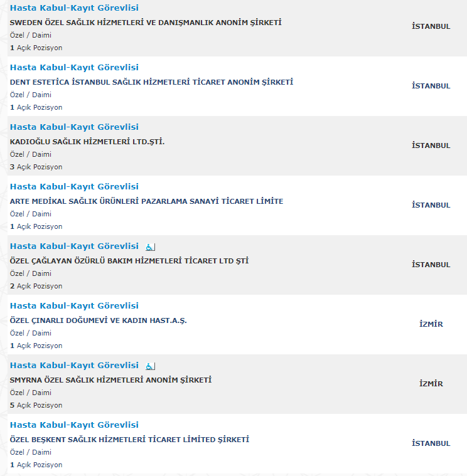Open the DENT ESTETİCA Hasta Kabul-Kayıt Görevlisi posting
This screenshot has width=467, height=476.
point(74,67)
